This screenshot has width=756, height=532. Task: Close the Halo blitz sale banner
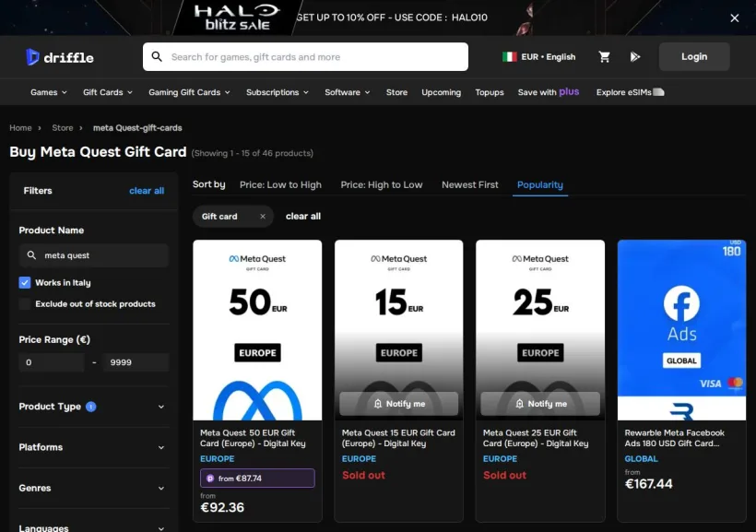point(734,18)
